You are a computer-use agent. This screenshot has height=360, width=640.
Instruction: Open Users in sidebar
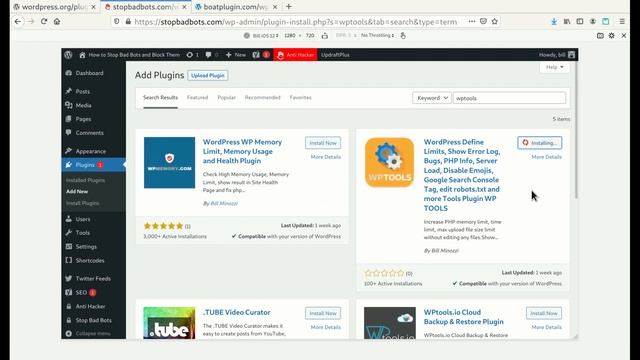(83, 219)
